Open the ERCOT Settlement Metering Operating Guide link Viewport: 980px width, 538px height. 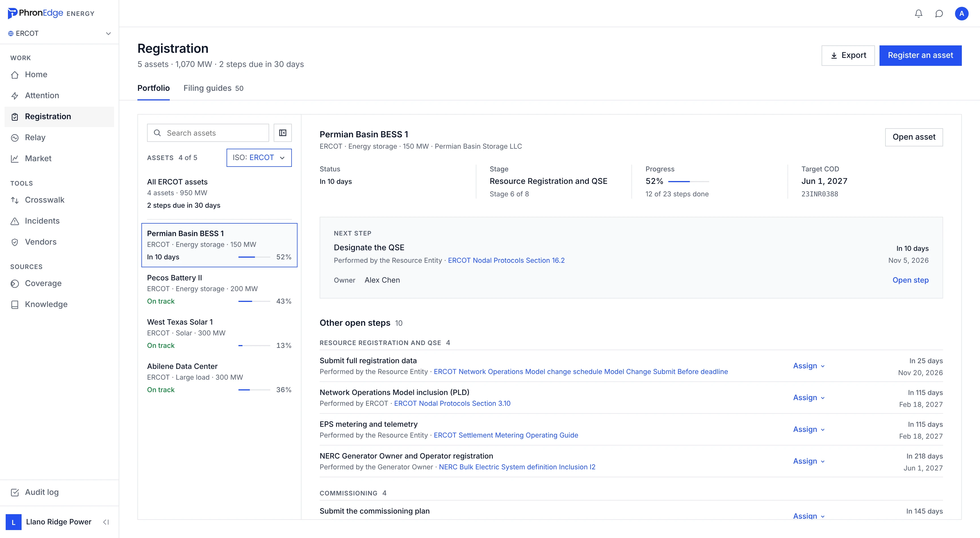click(506, 435)
